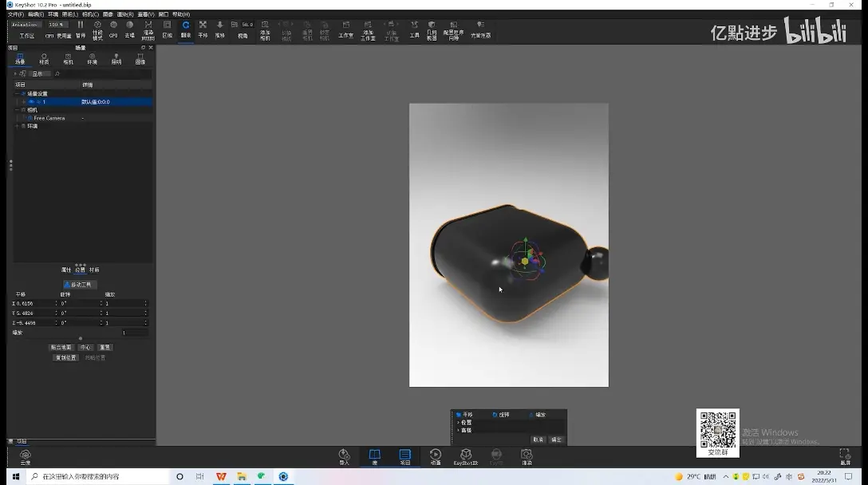Click the GPU toolbar icon
868x485 pixels.
click(x=113, y=29)
